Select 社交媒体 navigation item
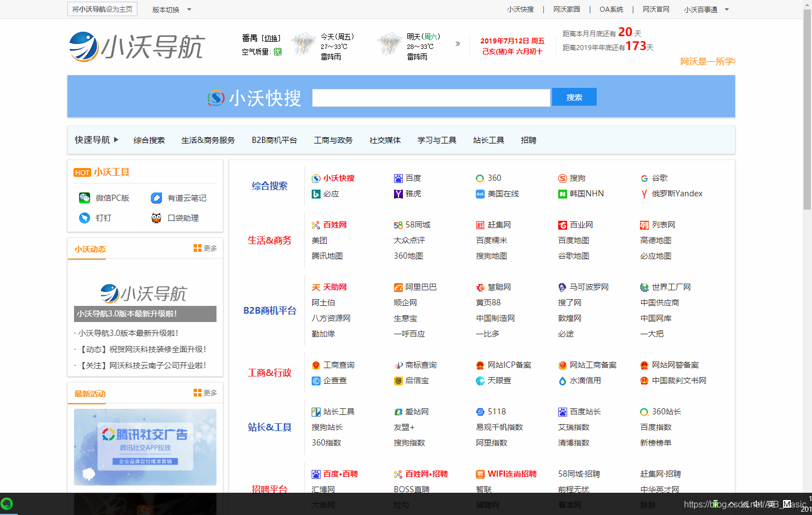The height and width of the screenshot is (515, 812). (385, 140)
